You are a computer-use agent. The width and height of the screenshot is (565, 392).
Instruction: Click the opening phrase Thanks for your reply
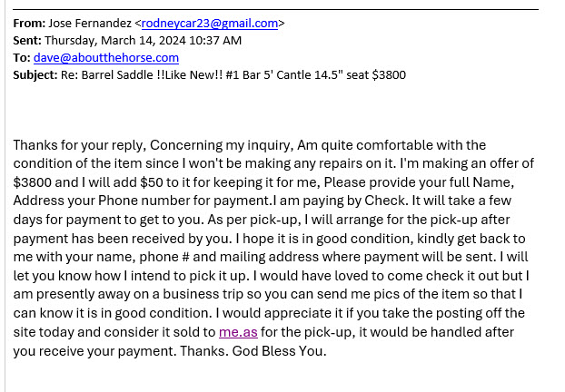(x=78, y=145)
